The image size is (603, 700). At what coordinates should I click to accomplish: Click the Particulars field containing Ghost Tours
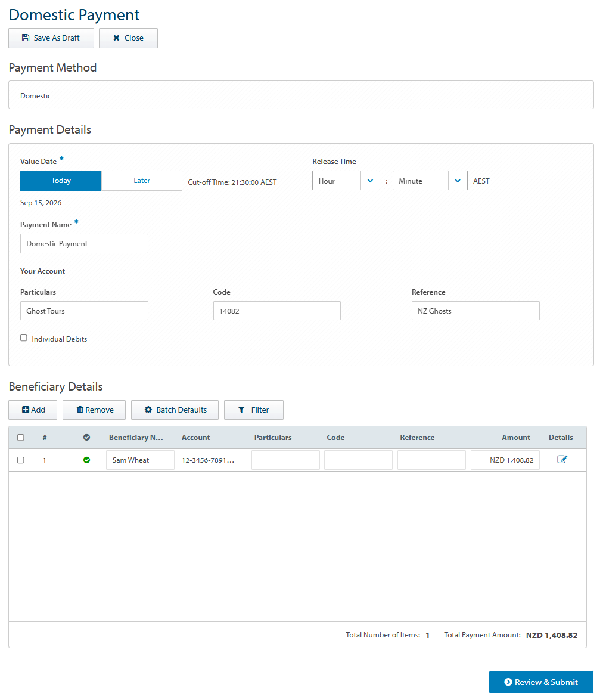[x=84, y=311]
